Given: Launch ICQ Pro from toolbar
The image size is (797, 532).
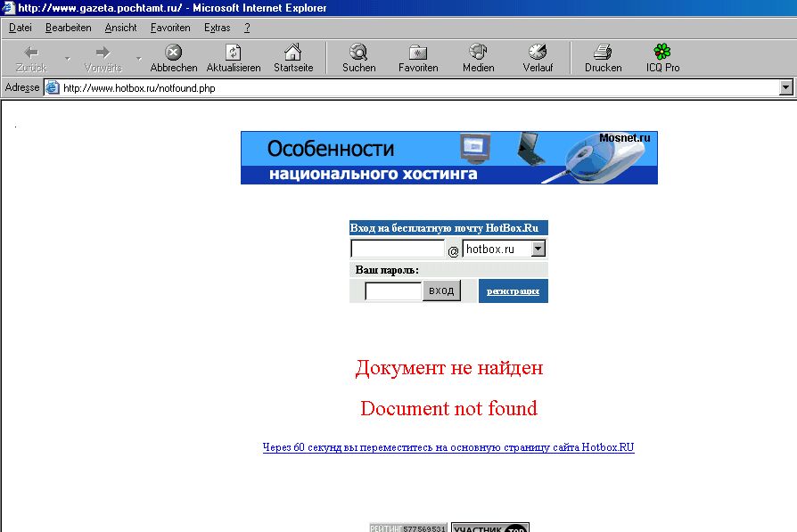Looking at the screenshot, I should tap(662, 59).
